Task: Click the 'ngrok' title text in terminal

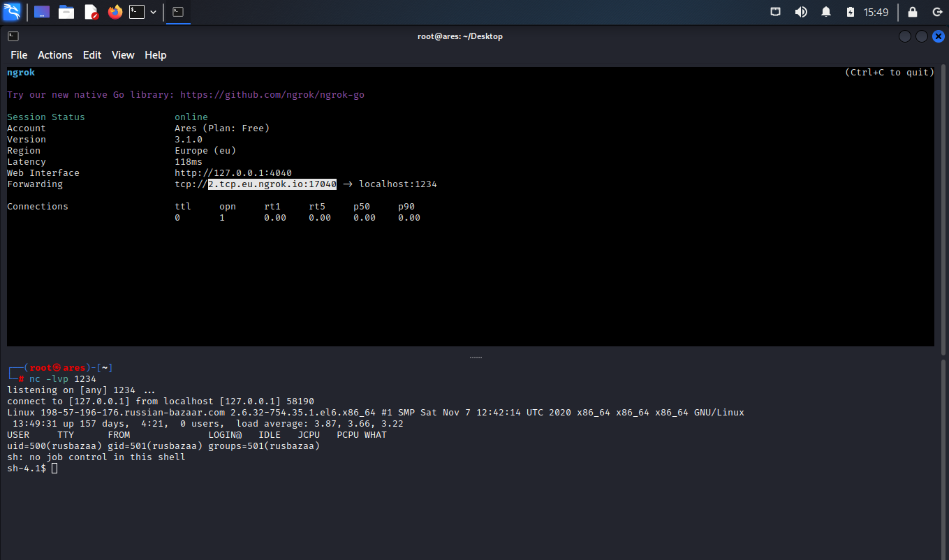Action: pyautogui.click(x=21, y=73)
